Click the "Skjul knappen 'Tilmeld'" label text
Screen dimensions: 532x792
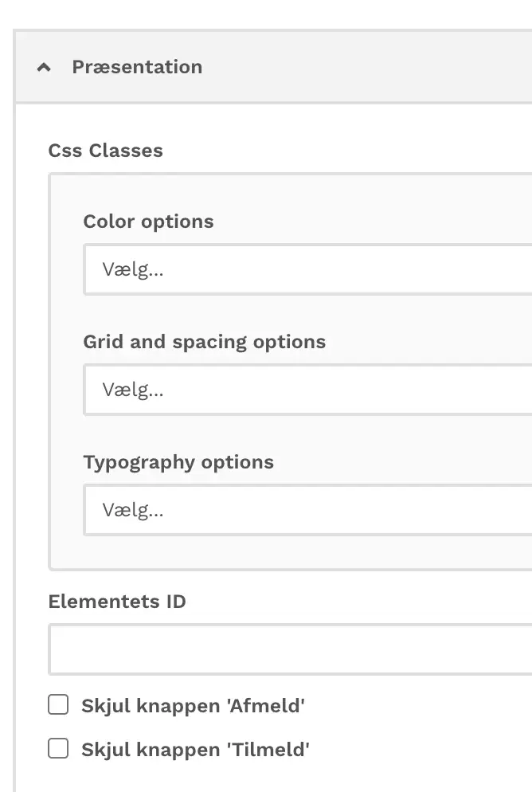coord(195,749)
